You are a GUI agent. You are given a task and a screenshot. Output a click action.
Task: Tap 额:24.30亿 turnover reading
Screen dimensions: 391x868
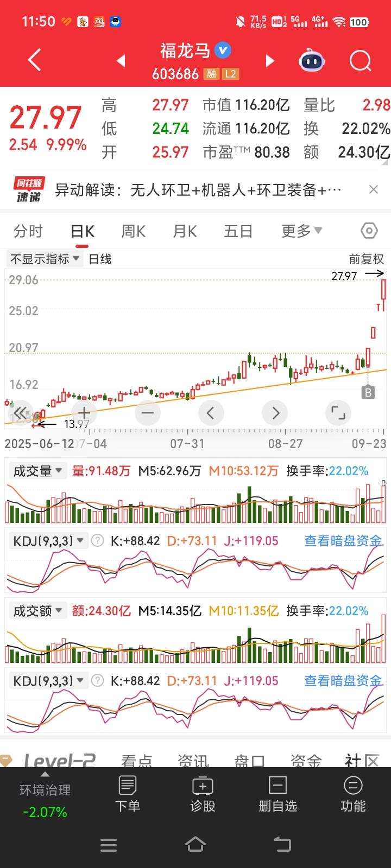coord(101,611)
